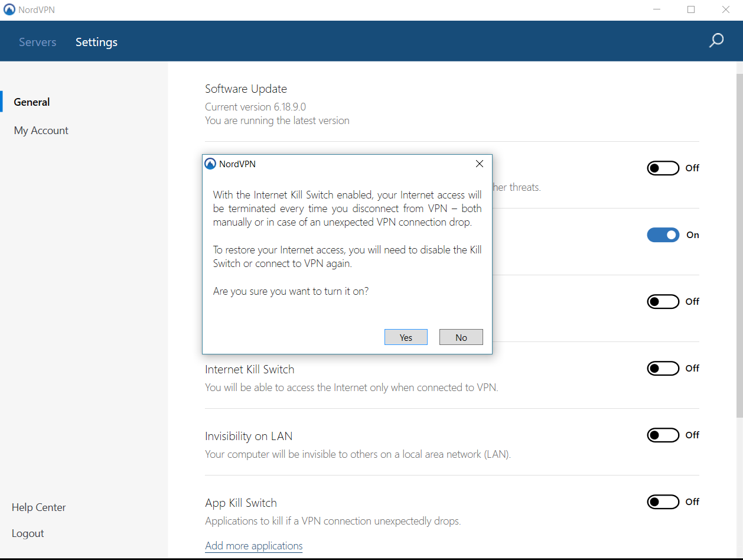The width and height of the screenshot is (743, 560).
Task: Enable Invisibility on LAN
Action: tap(663, 435)
